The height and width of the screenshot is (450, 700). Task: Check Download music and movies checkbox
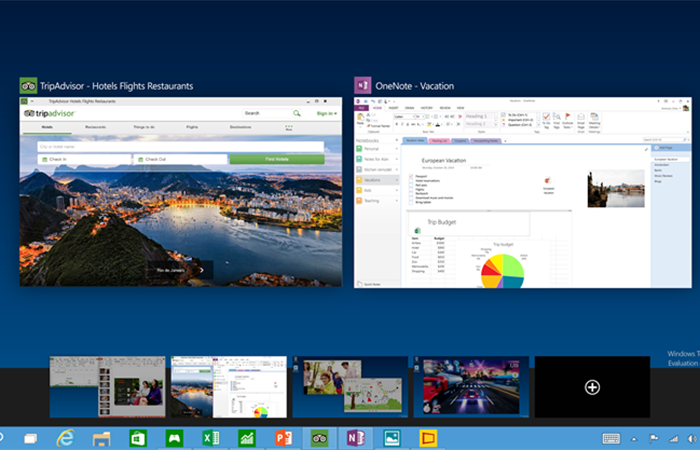[x=411, y=198]
